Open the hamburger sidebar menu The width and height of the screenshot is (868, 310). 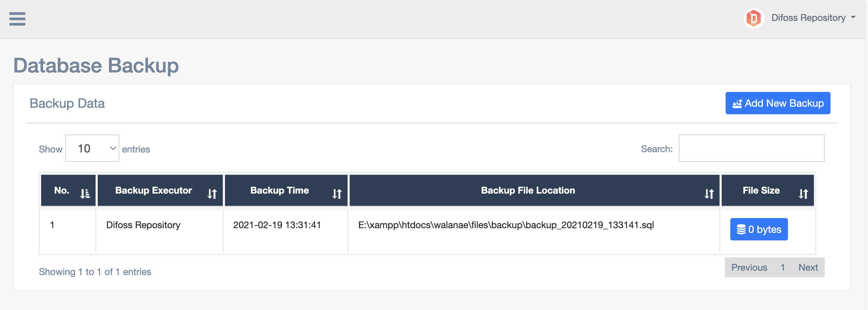pyautogui.click(x=17, y=19)
